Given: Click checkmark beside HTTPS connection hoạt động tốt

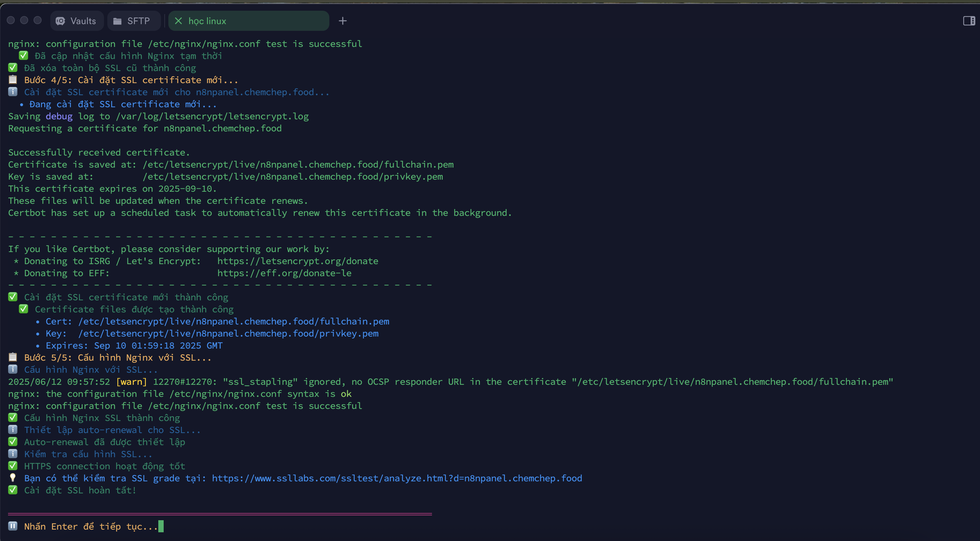Looking at the screenshot, I should 13,466.
